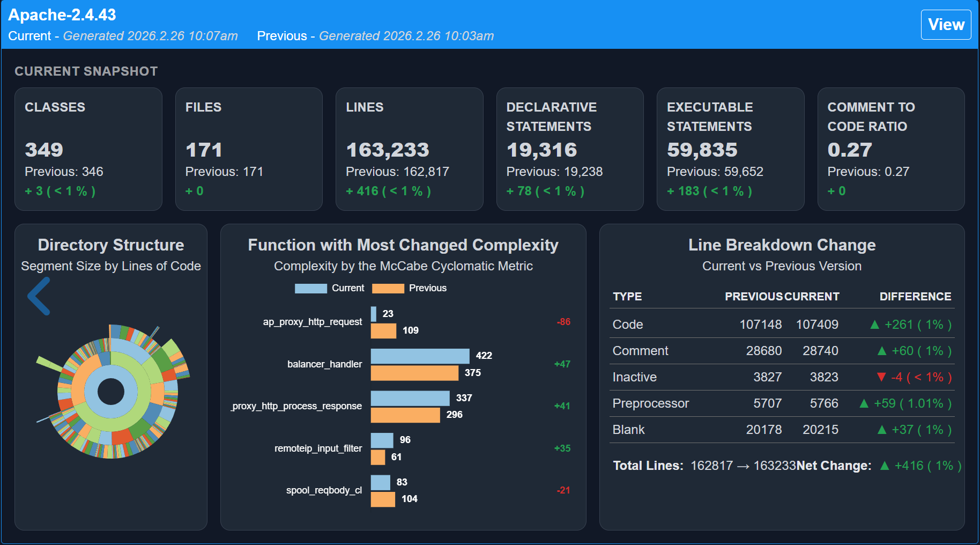Toggle the Current legend swatch in complexity chart
The width and height of the screenshot is (980, 545).
click(x=311, y=289)
